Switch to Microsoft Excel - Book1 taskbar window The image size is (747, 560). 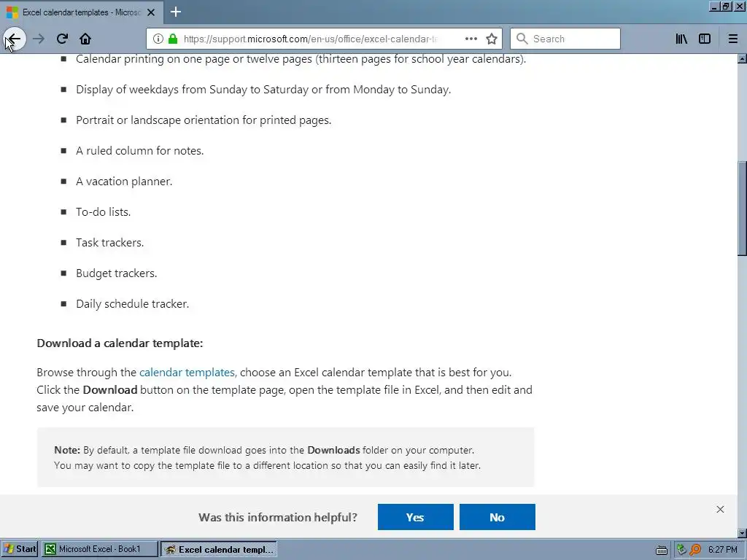(x=99, y=549)
